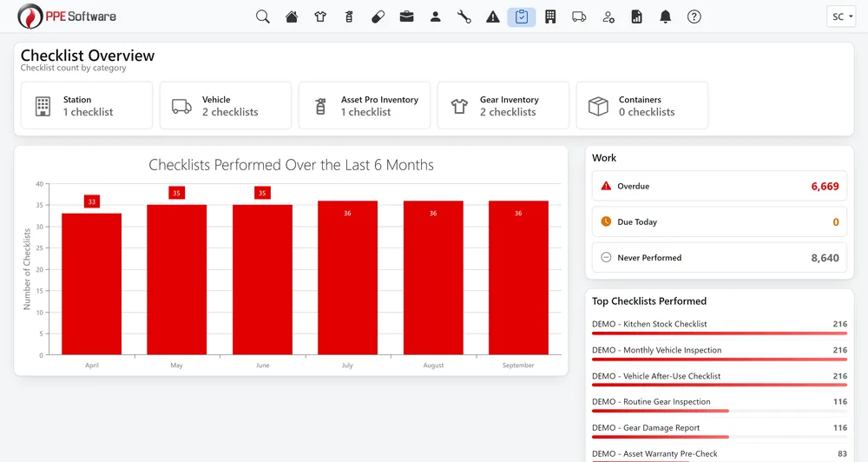Expand the SC user dropdown
The height and width of the screenshot is (462, 868).
(x=841, y=16)
